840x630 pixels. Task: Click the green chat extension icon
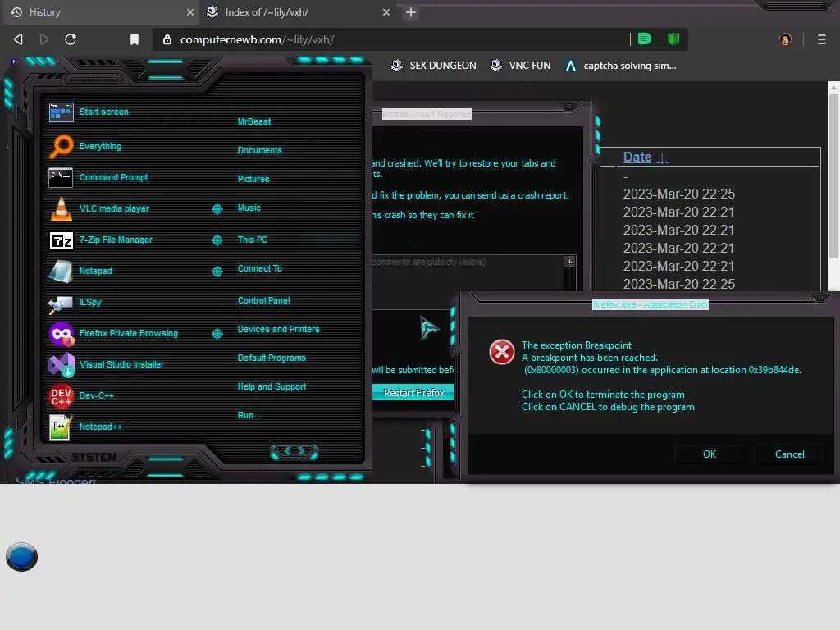click(x=645, y=39)
